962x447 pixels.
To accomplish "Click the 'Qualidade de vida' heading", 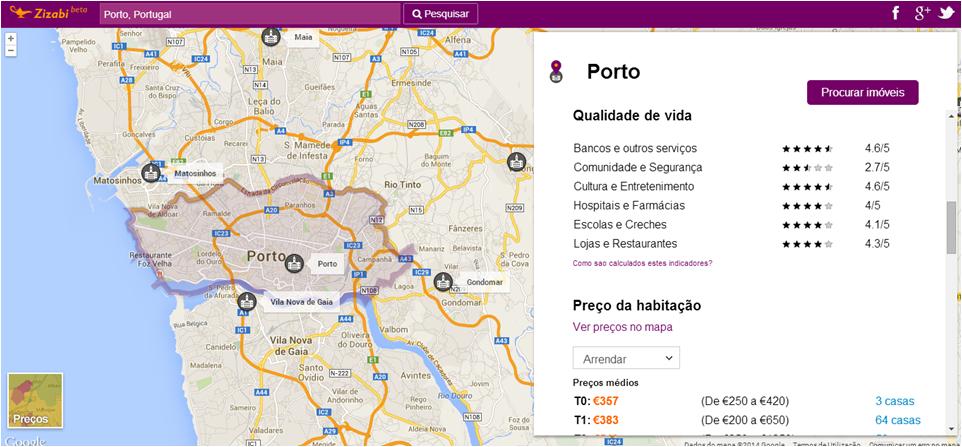I will (632, 115).
